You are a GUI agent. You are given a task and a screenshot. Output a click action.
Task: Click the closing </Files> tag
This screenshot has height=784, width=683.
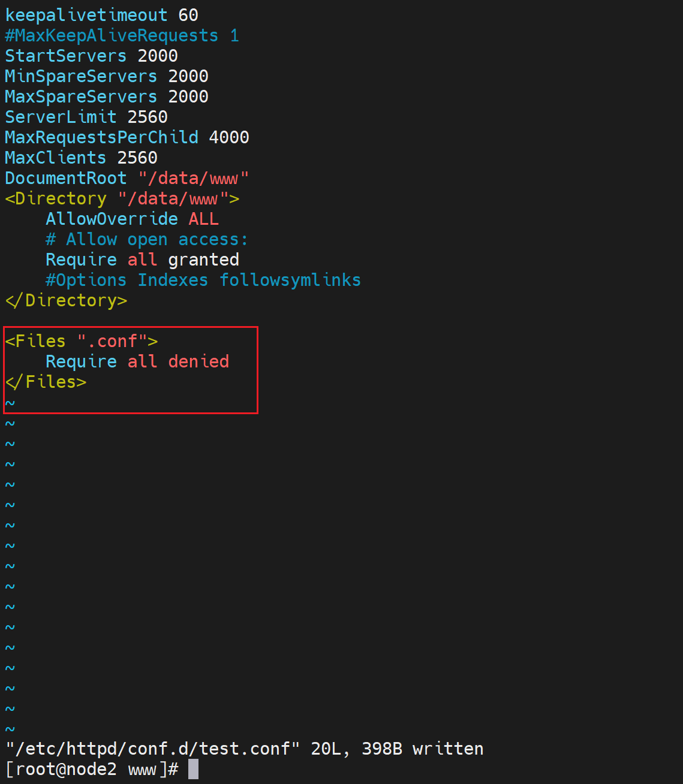tap(46, 382)
